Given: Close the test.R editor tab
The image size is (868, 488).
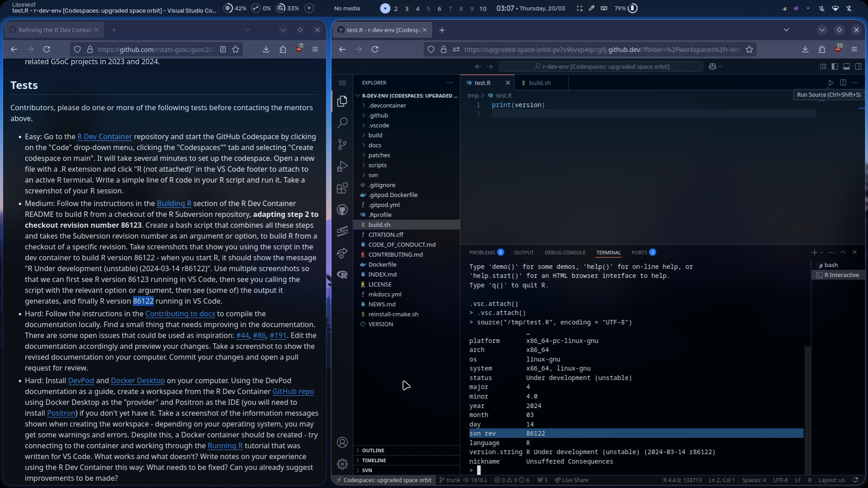Looking at the screenshot, I should 508,83.
